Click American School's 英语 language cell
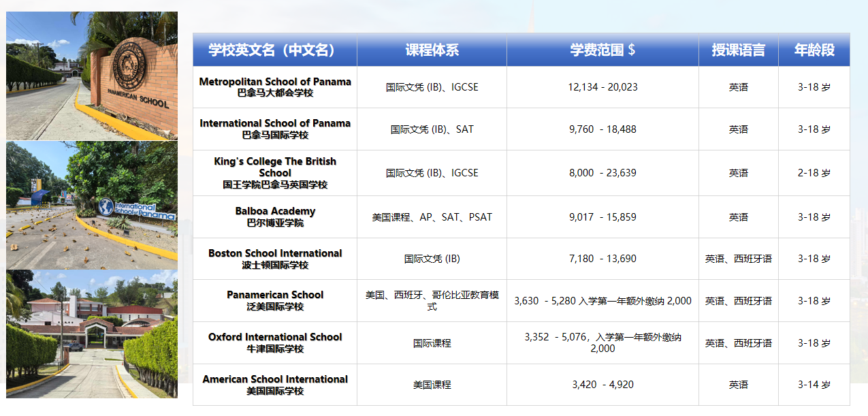868x416 pixels. [739, 385]
